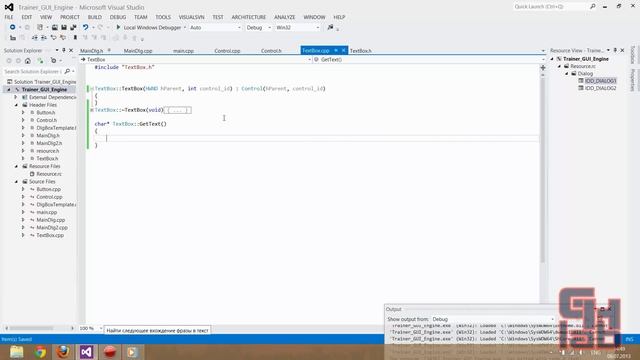The height and width of the screenshot is (360, 640).
Task: Select Button.h in Solution Explorer
Action: tap(46, 112)
